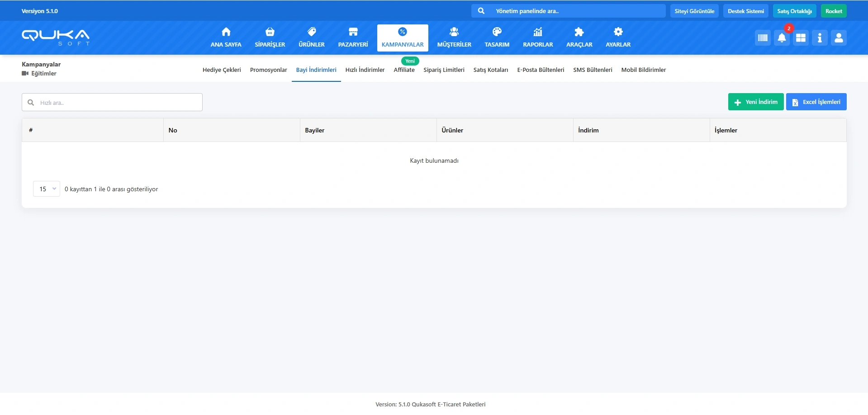Open Excel İşlemleri button
This screenshot has height=415, width=868.
[816, 102]
